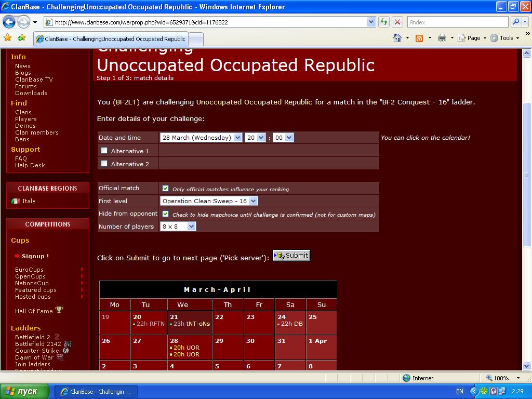Click the Tools gear icon

click(x=494, y=38)
